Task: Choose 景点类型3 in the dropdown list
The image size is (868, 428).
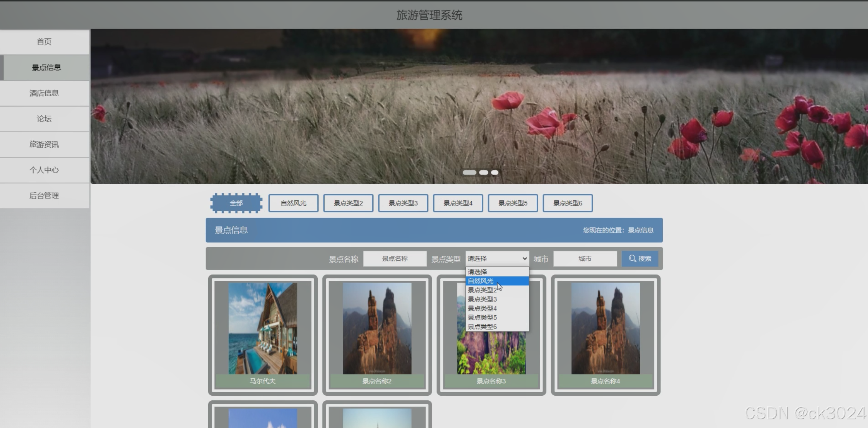Action: click(497, 299)
